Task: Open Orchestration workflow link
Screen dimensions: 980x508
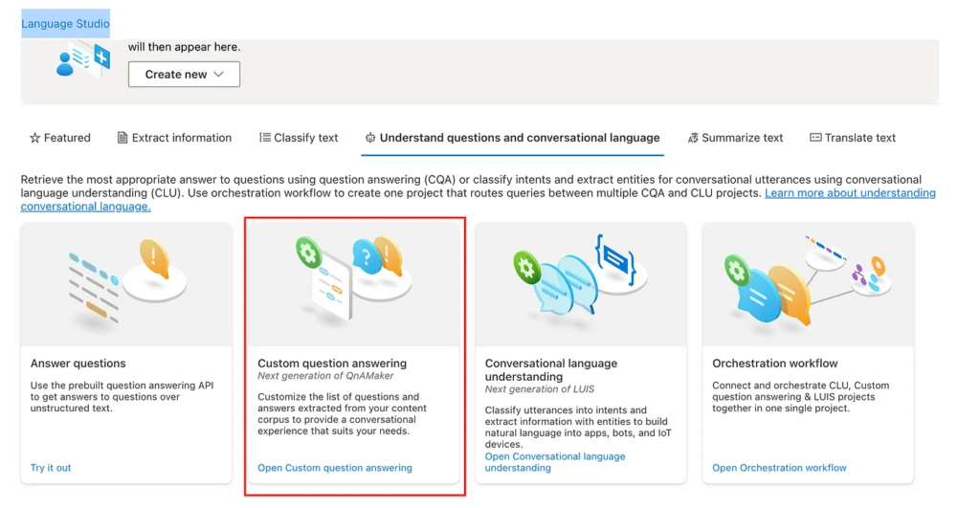Action: [779, 468]
